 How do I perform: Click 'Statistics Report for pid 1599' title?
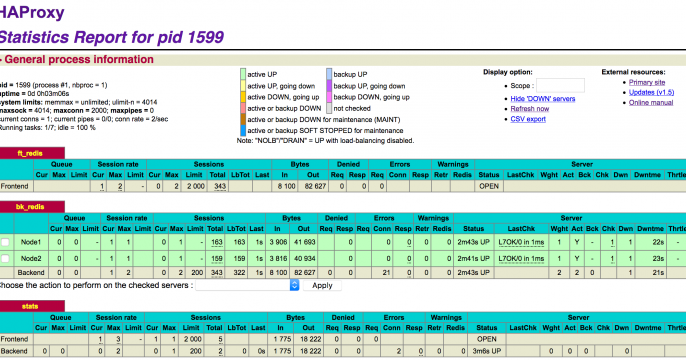112,37
